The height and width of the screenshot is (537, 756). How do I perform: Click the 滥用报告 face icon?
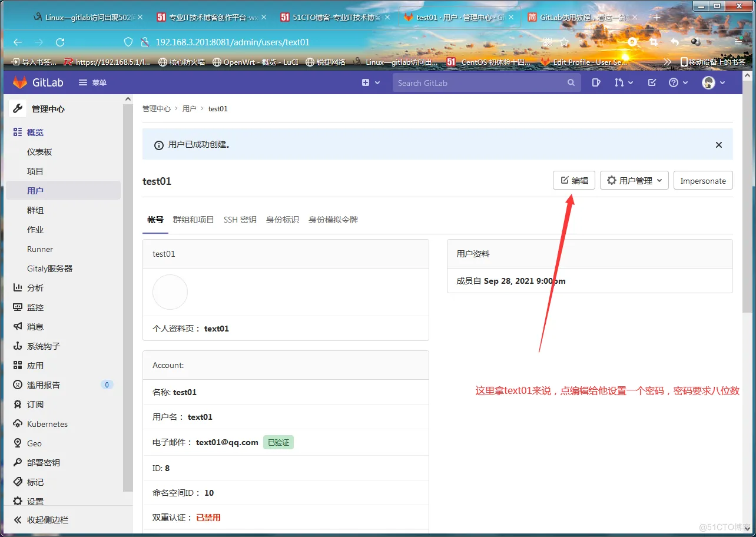point(18,384)
